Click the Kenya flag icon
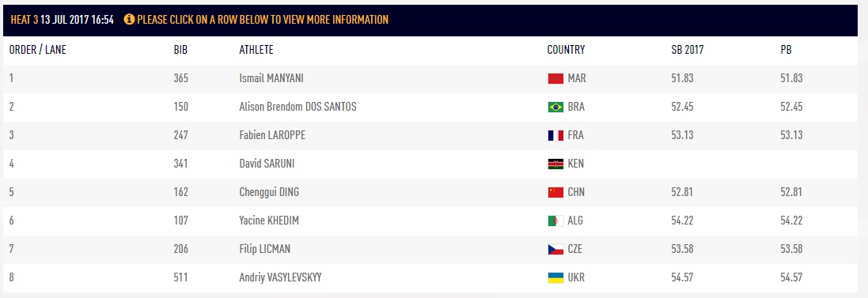This screenshot has width=868, height=298. tap(555, 164)
